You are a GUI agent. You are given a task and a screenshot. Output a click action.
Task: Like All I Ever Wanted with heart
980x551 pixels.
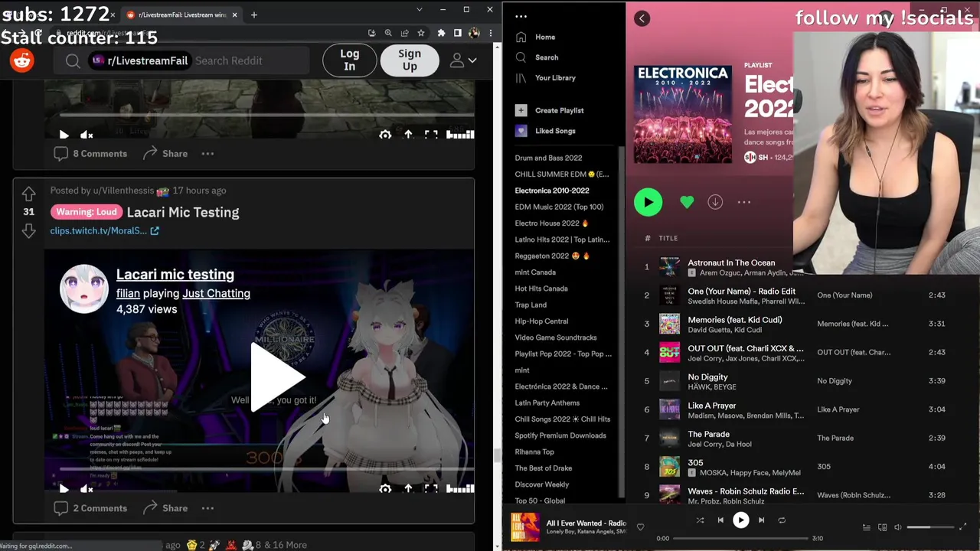[640, 527]
